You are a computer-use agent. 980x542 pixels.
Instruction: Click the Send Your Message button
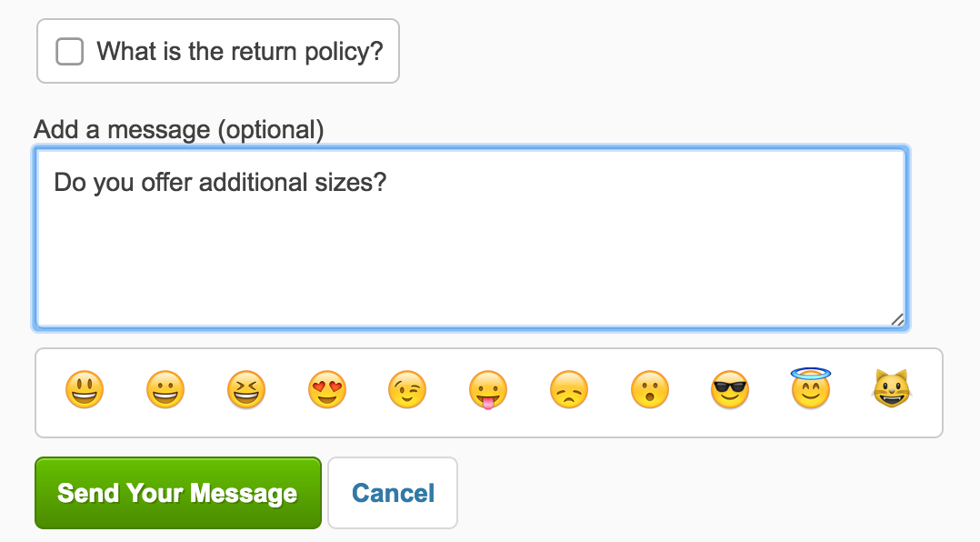tap(178, 493)
